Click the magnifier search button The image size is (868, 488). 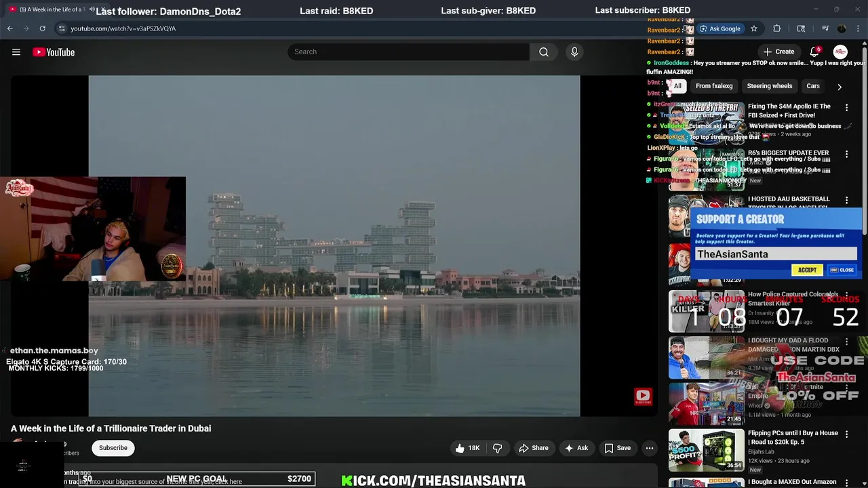pos(544,52)
